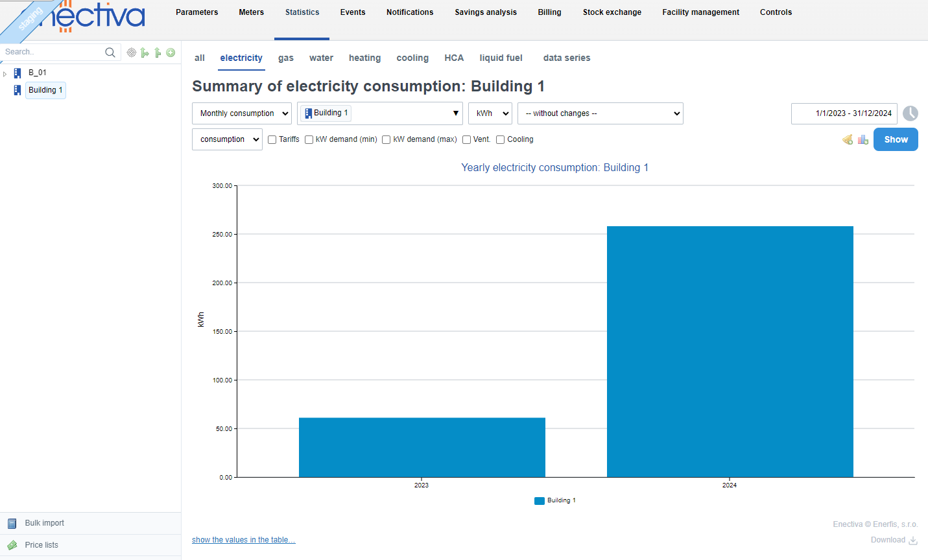Viewport: 928px width, 560px height.
Task: Click the target locate icon beside search
Action: (132, 52)
